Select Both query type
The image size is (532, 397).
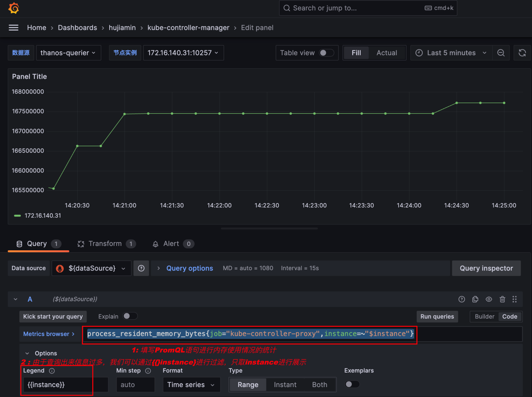pyautogui.click(x=320, y=385)
